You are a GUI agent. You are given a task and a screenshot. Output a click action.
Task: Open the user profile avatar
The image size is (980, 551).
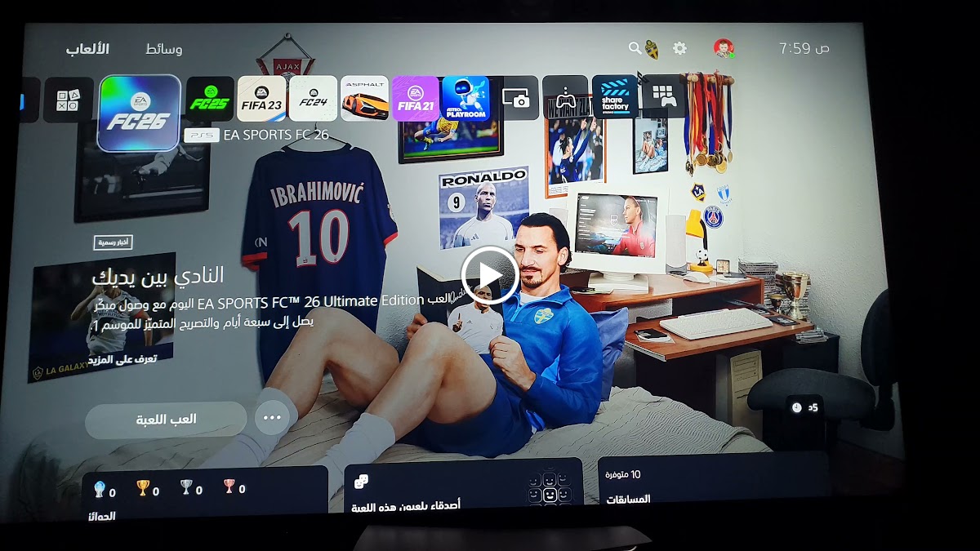pos(723,49)
